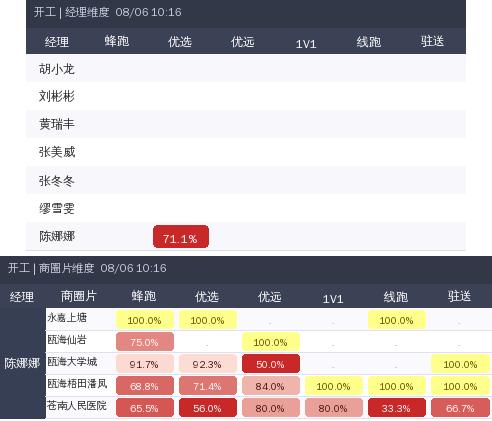The width and height of the screenshot is (492, 421).
Task: Click the 瓯海梧田潘凤 row label
Action: point(77,383)
